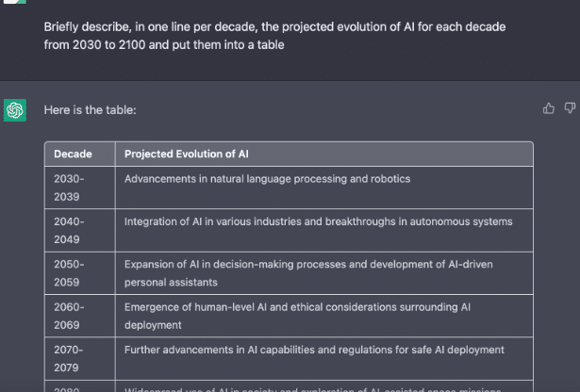
Task: Click the ChatGPT logo avatar
Action: coord(14,110)
